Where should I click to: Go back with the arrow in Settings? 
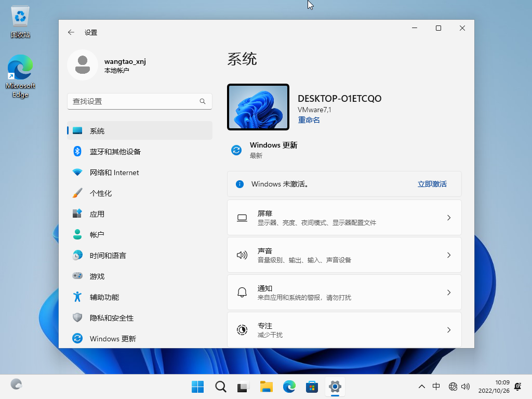[x=71, y=32]
